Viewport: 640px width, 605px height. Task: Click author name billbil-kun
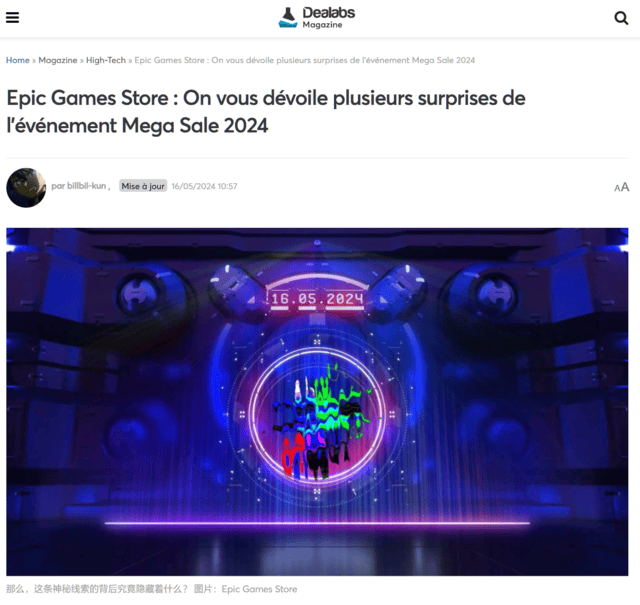87,186
